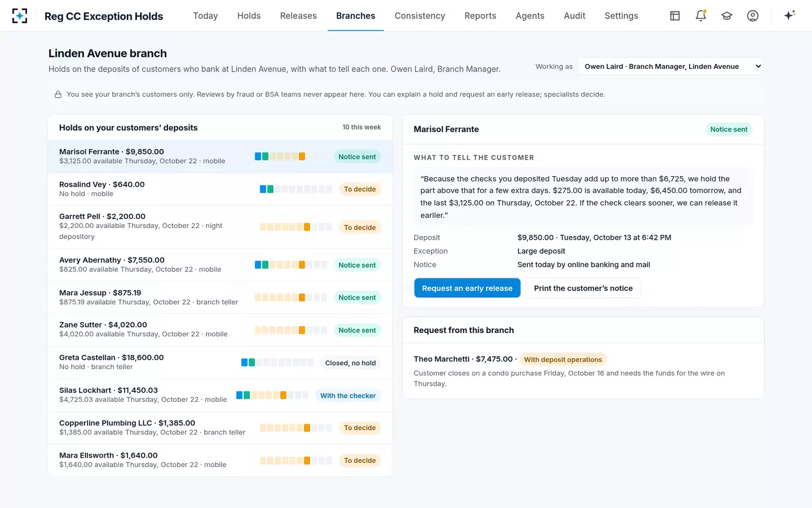Click Request an early release
The image size is (812, 508).
pos(467,288)
